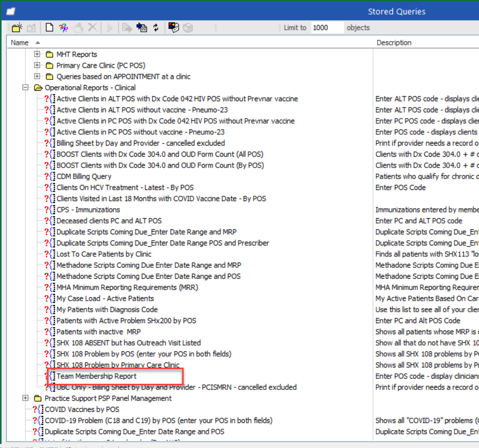Expand Practice Support PSP Panel Management folder
This screenshot has width=479, height=448.
[x=26, y=398]
